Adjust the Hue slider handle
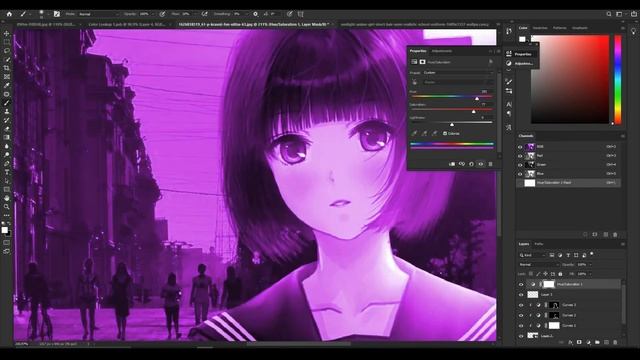The image size is (640, 360). (477, 98)
